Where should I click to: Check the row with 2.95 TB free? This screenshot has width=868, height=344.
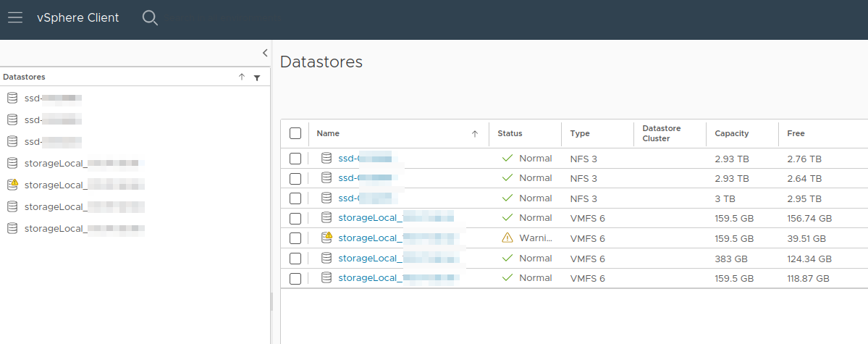click(x=295, y=198)
